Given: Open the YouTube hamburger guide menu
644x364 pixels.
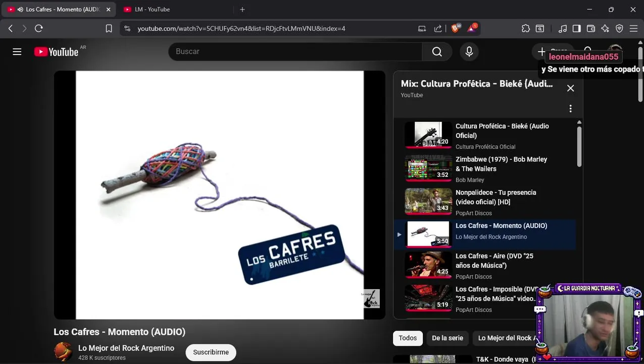Looking at the screenshot, I should pos(17,52).
